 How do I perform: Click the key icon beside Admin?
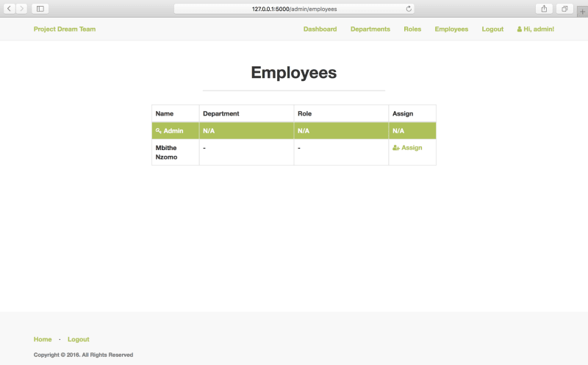159,131
